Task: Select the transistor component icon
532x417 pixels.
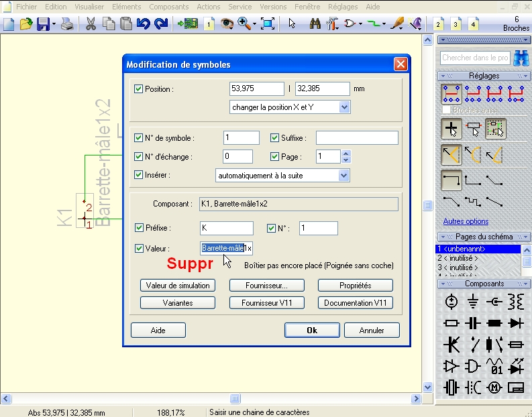Action: click(x=451, y=345)
